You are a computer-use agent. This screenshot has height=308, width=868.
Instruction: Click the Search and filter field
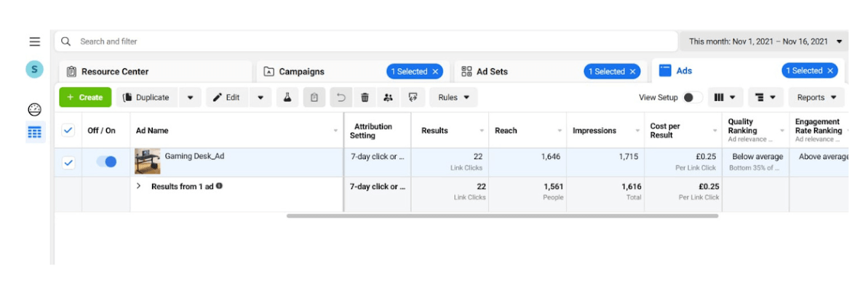pyautogui.click(x=364, y=41)
